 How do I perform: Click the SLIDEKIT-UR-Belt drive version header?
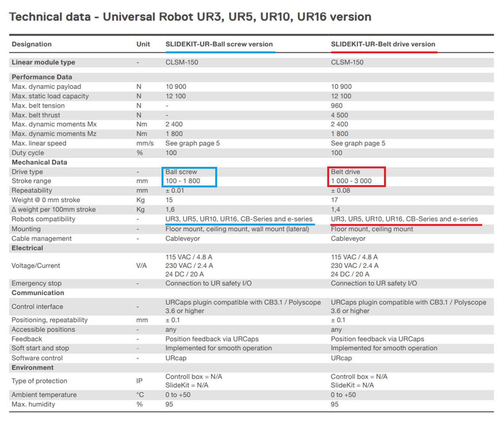[x=383, y=44]
